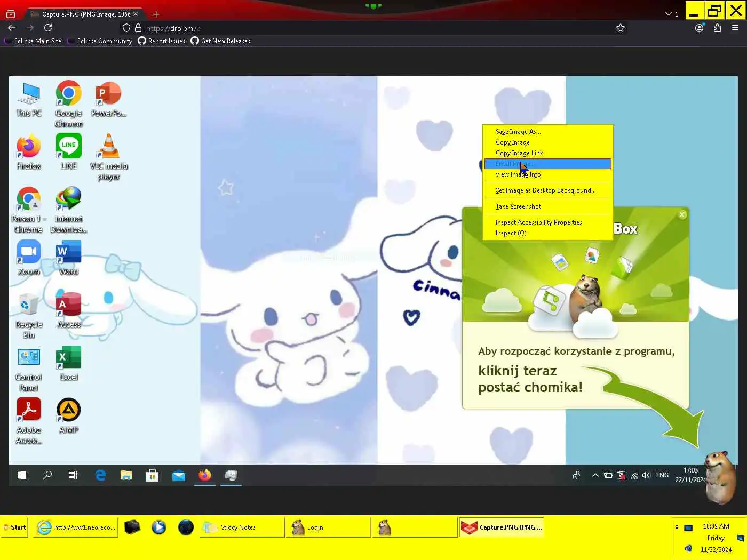This screenshot has width=747, height=560.
Task: Open This PC desktop icon
Action: 29,99
